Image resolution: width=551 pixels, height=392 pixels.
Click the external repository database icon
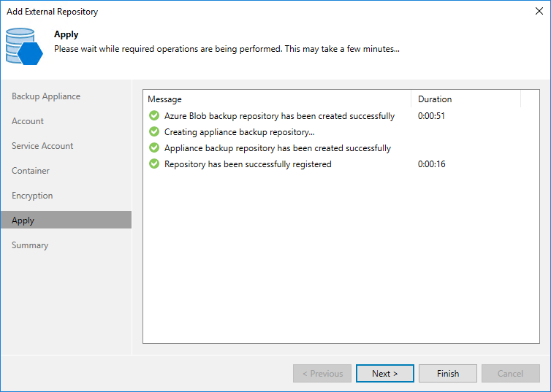(x=24, y=46)
